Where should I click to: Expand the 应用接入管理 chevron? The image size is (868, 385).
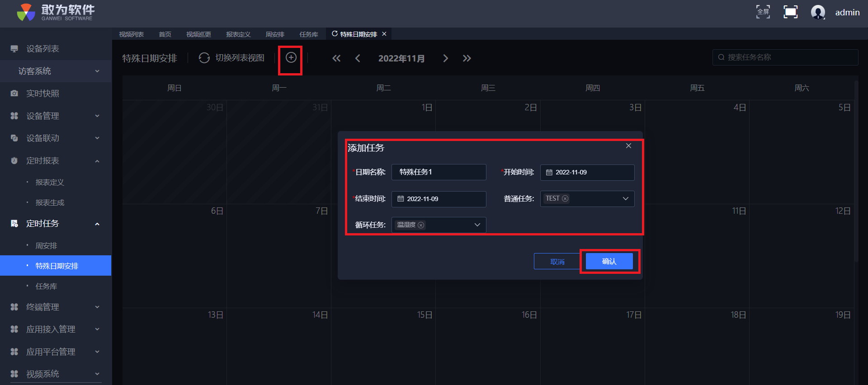(97, 329)
